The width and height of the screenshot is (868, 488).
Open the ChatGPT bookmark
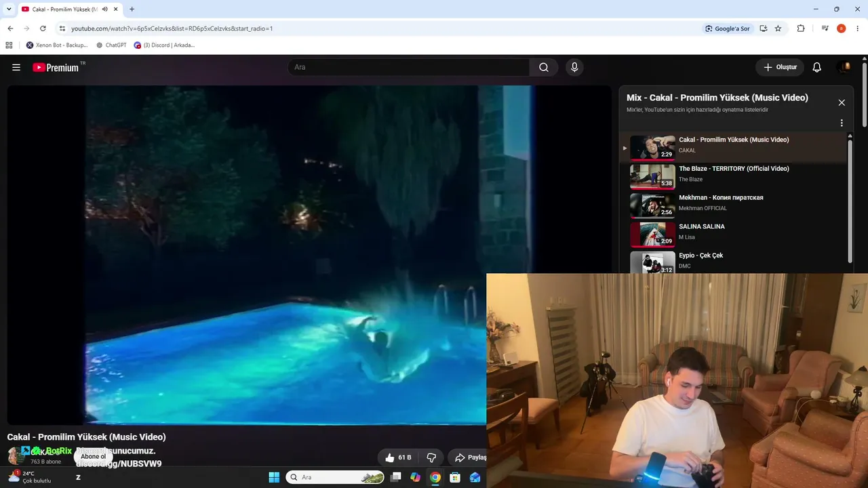point(111,45)
